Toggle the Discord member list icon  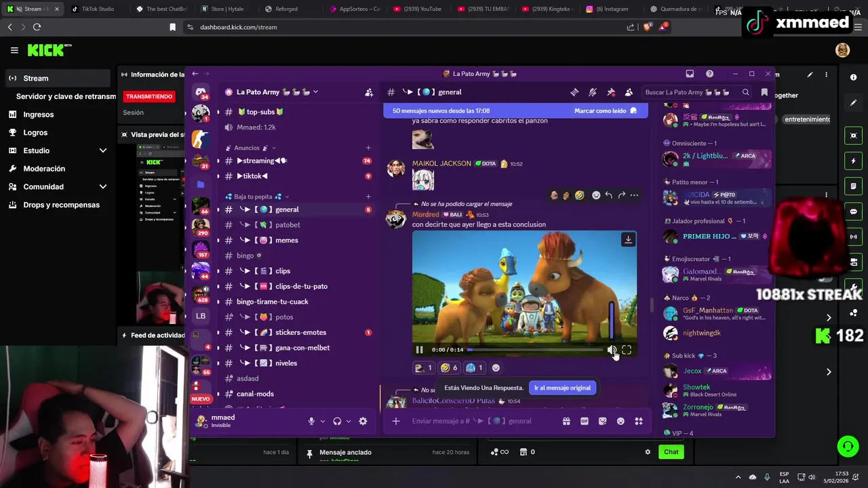coord(629,92)
